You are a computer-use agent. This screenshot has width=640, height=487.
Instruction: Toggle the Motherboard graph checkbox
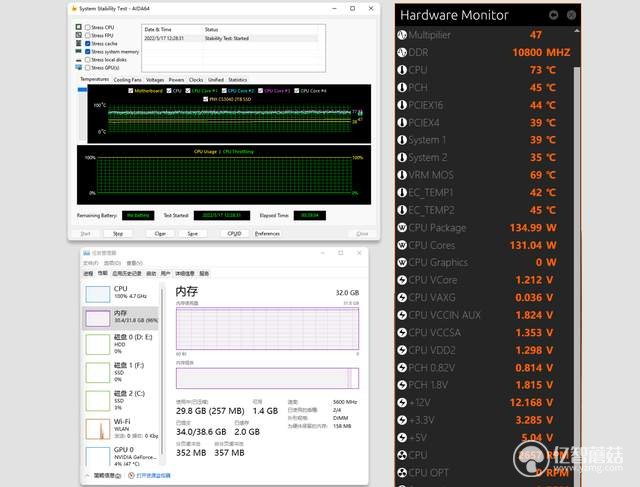(x=131, y=91)
